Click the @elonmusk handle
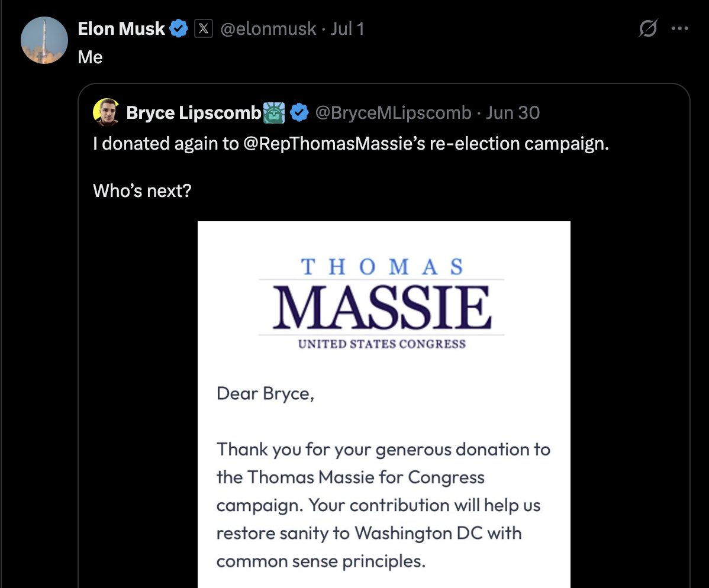This screenshot has height=588, width=709. (x=268, y=28)
